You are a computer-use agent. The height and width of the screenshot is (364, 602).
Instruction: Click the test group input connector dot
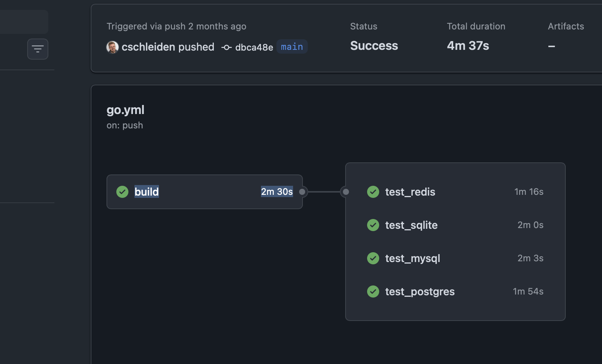pyautogui.click(x=346, y=192)
